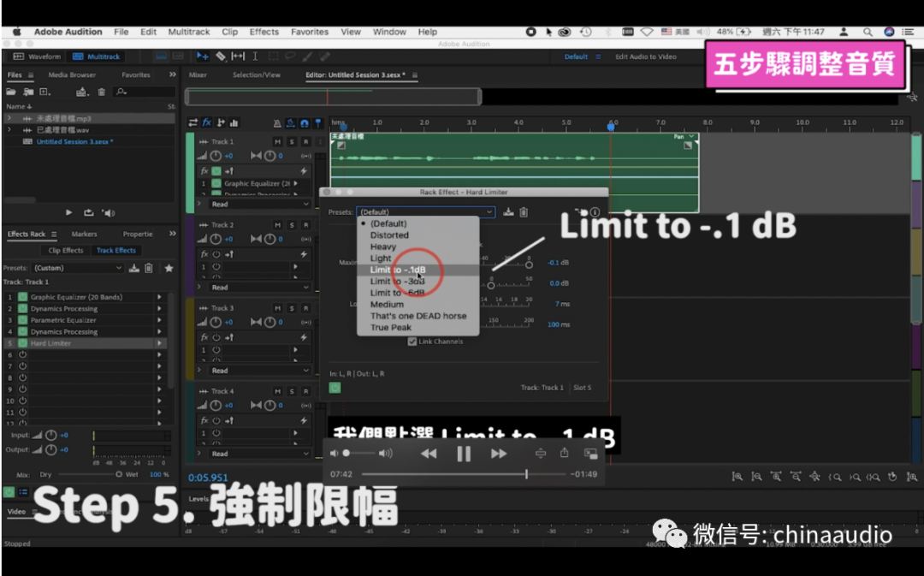Arm Track 3 for record
Image resolution: width=924 pixels, height=576 pixels.
tap(305, 308)
